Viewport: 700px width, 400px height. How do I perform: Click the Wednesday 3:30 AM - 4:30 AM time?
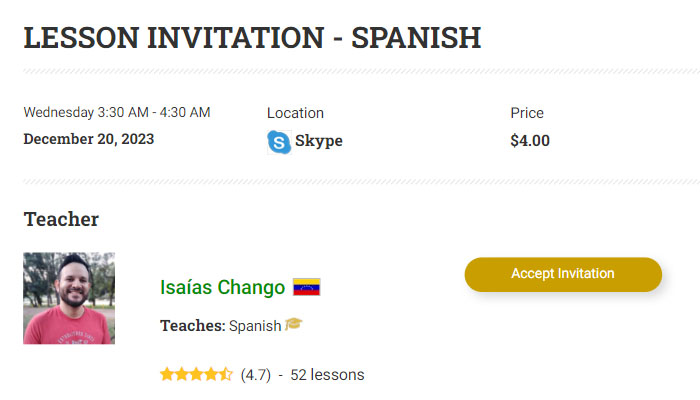click(x=117, y=112)
